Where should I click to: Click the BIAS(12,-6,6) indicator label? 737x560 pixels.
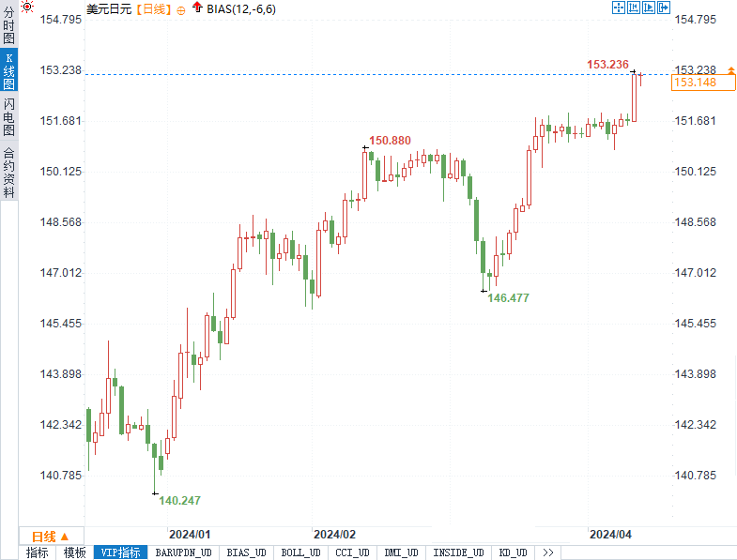click(x=241, y=8)
